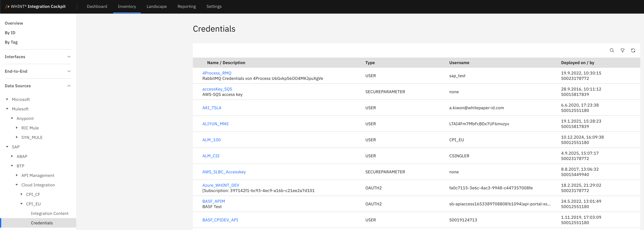
Task: Go to the Reporting tab
Action: (187, 7)
